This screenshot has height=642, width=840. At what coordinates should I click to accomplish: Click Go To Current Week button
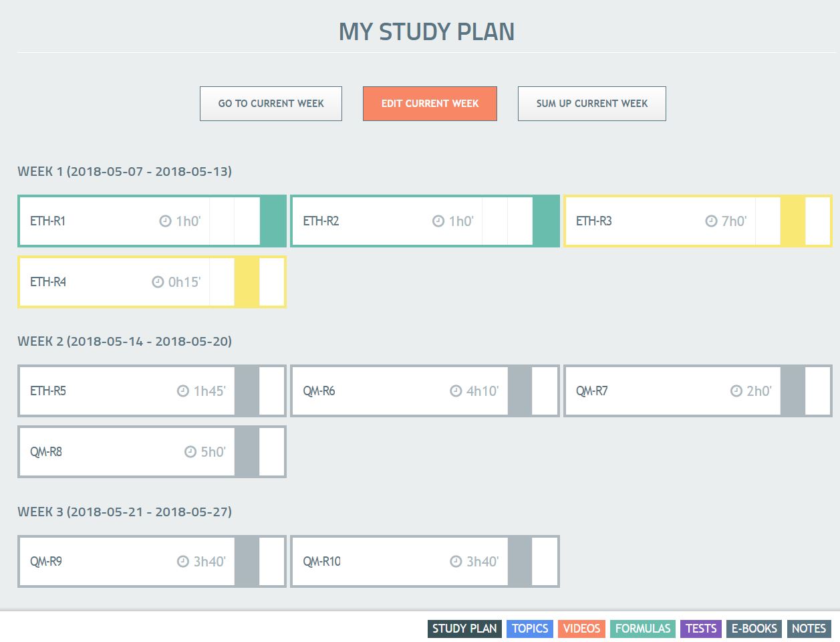pos(271,104)
